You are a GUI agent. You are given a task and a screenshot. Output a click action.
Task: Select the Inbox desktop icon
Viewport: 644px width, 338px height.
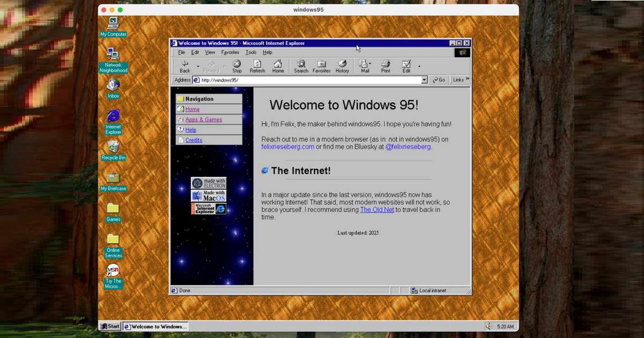(x=113, y=89)
